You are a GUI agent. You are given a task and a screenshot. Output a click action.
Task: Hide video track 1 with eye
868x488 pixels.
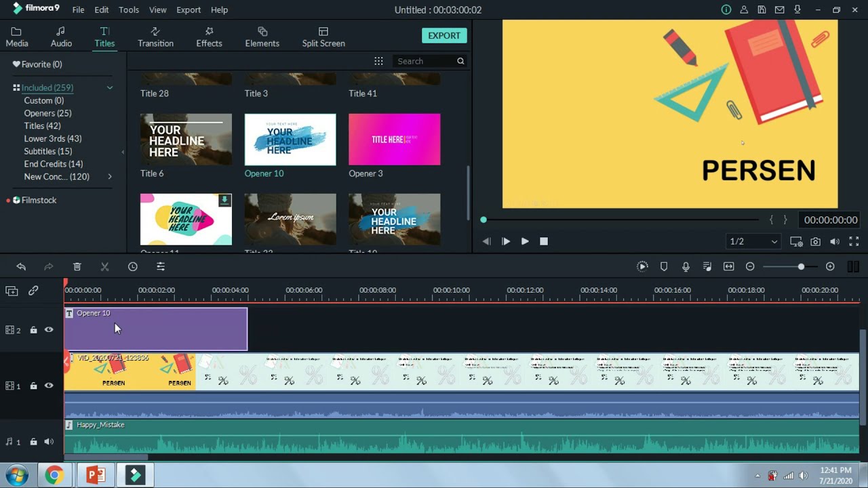tap(49, 386)
